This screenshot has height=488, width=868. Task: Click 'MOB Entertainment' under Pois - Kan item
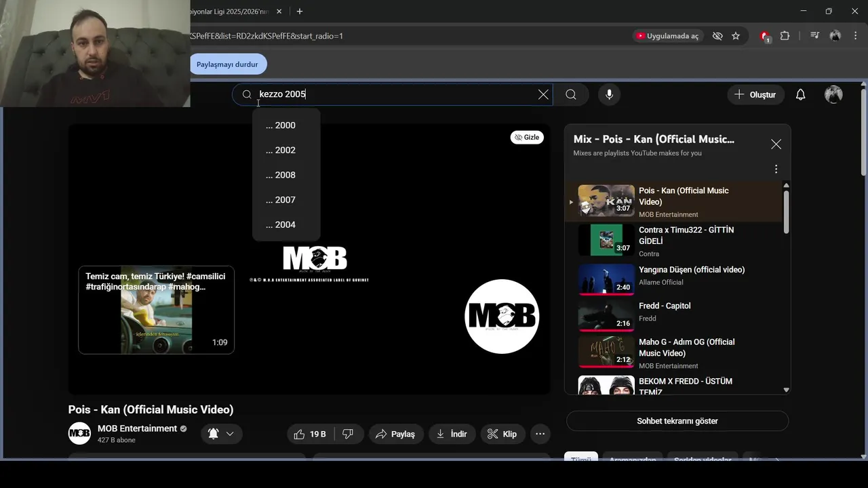668,214
